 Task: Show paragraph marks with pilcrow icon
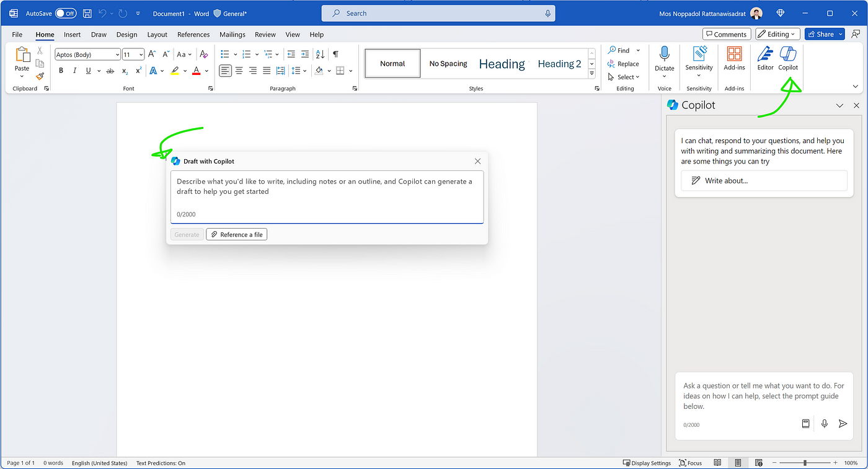[335, 55]
